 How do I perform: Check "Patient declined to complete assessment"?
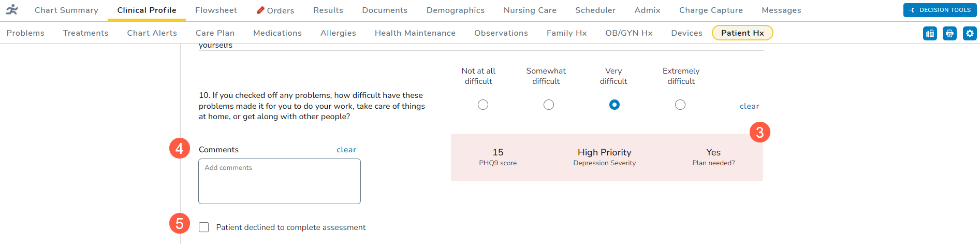pos(204,227)
